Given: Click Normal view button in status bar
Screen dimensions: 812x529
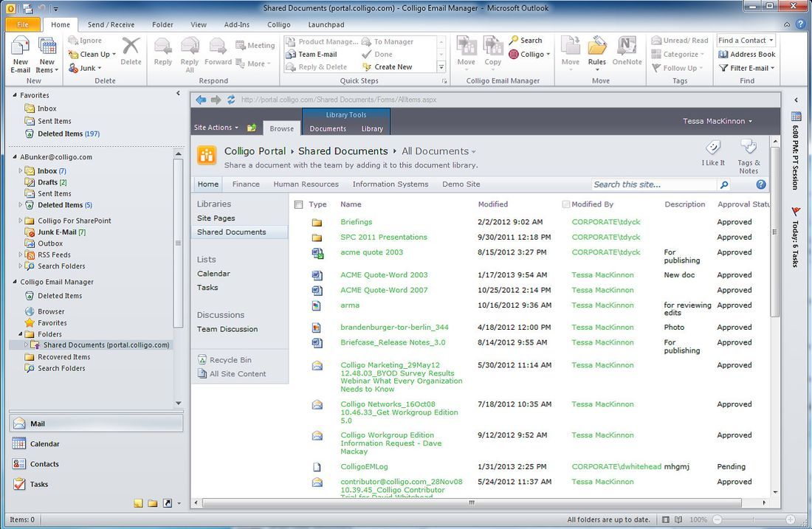Looking at the screenshot, I should [x=665, y=519].
